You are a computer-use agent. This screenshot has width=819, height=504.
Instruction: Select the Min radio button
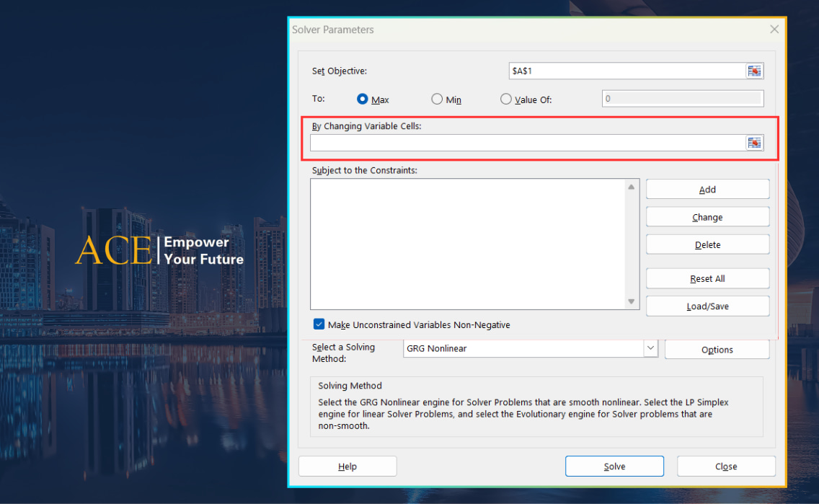[437, 100]
